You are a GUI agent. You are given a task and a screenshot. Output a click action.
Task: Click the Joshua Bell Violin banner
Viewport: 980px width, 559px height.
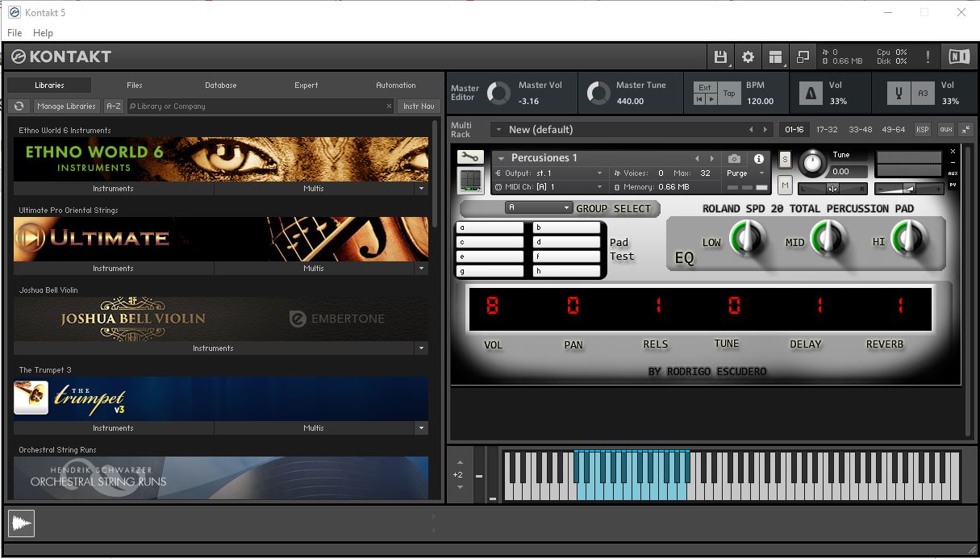pos(221,319)
